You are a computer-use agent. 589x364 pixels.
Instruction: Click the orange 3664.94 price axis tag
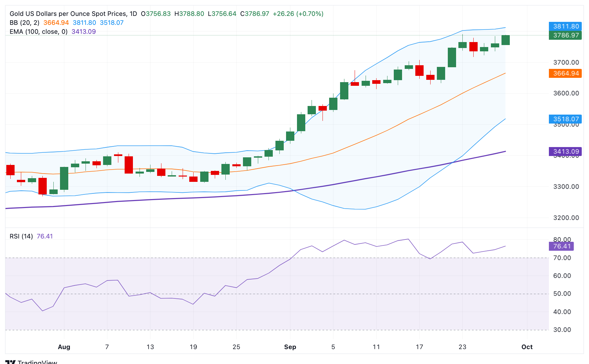click(565, 73)
